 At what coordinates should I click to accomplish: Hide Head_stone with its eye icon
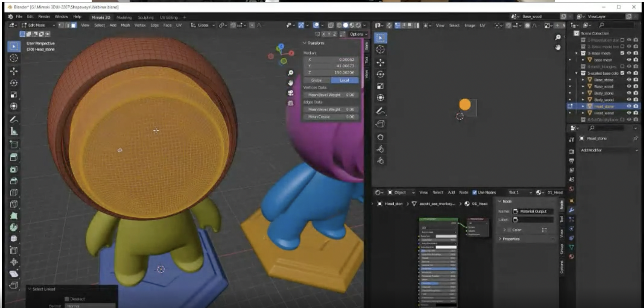click(x=629, y=106)
